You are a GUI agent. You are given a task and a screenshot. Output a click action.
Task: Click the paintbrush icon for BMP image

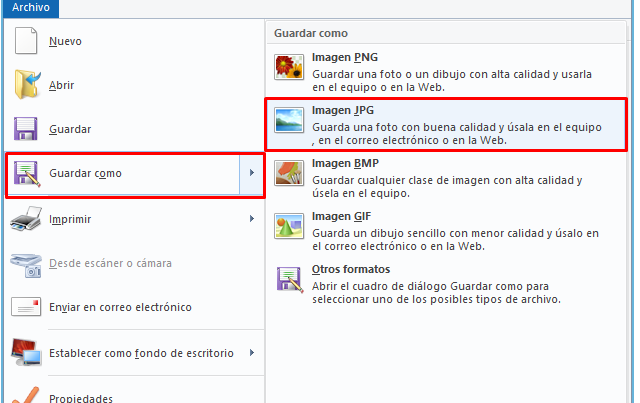[289, 173]
